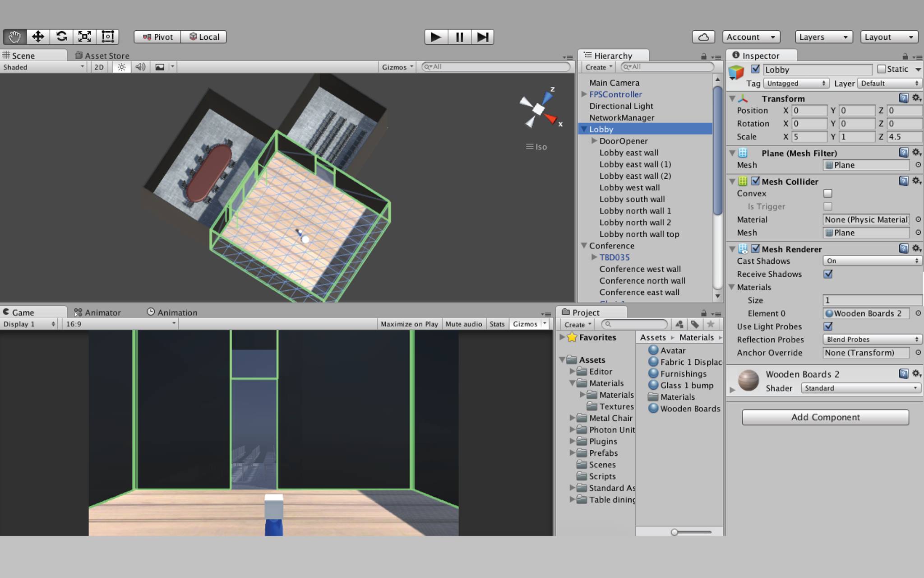The height and width of the screenshot is (578, 924).
Task: Expand the DoorOpener tree item
Action: click(594, 141)
